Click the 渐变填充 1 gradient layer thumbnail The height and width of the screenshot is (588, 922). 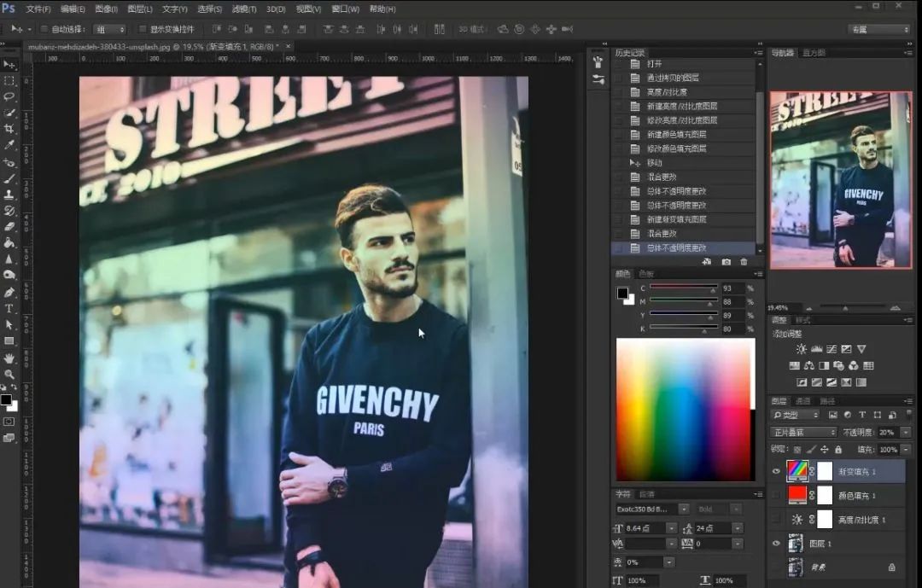[x=797, y=471]
